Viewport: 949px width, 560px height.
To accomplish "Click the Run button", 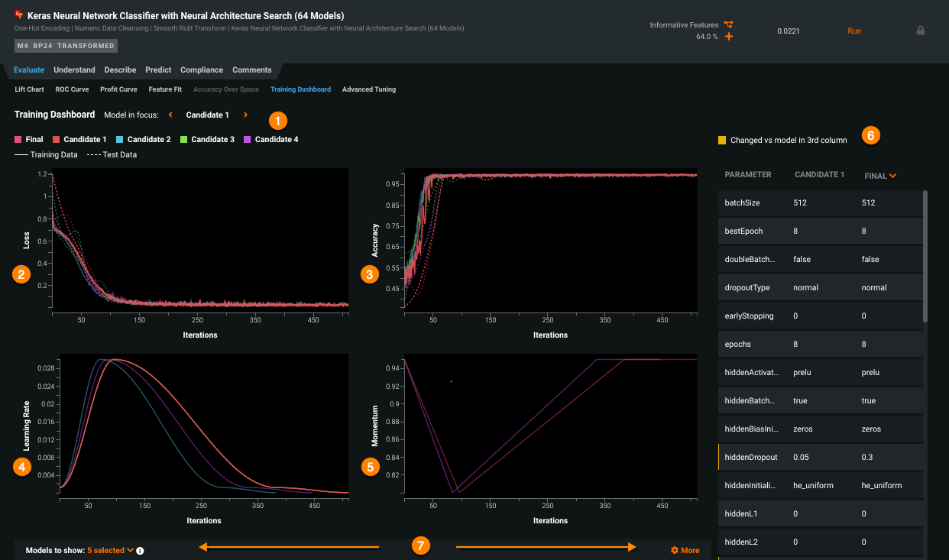I will pos(853,31).
